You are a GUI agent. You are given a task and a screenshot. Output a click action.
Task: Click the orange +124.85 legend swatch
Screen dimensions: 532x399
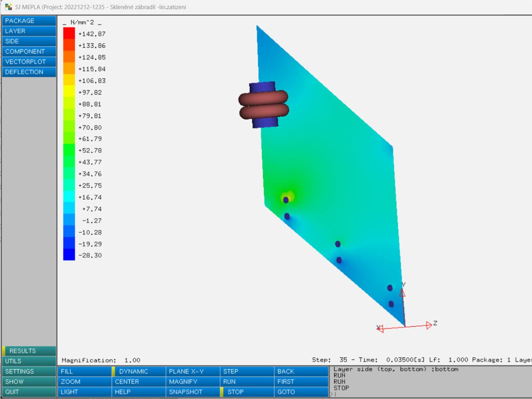pos(69,57)
